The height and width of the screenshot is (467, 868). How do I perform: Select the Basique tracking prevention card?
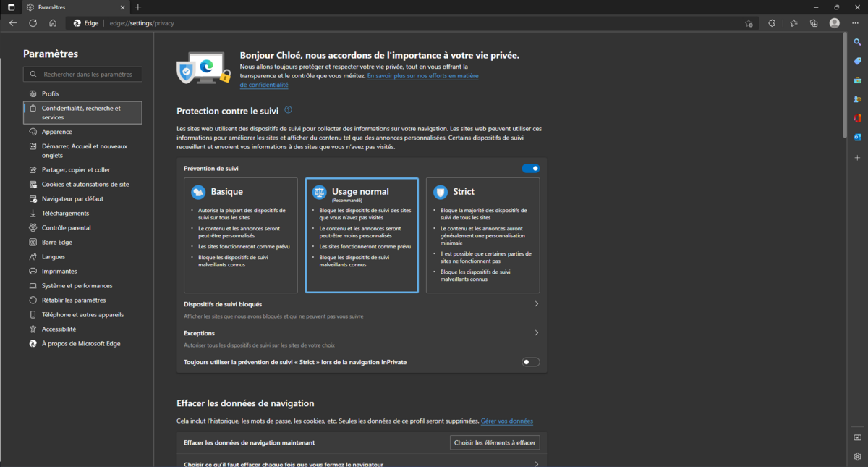[x=241, y=235]
